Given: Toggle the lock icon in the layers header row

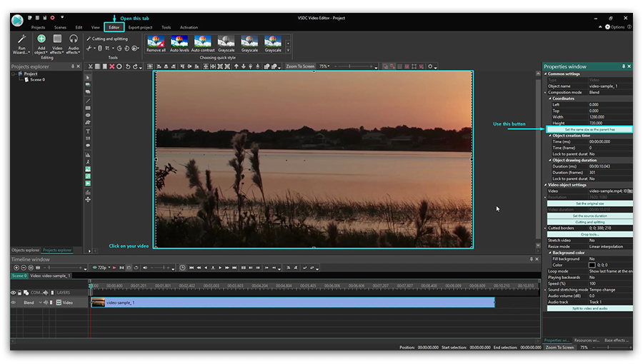Looking at the screenshot, I should pyautogui.click(x=21, y=293).
